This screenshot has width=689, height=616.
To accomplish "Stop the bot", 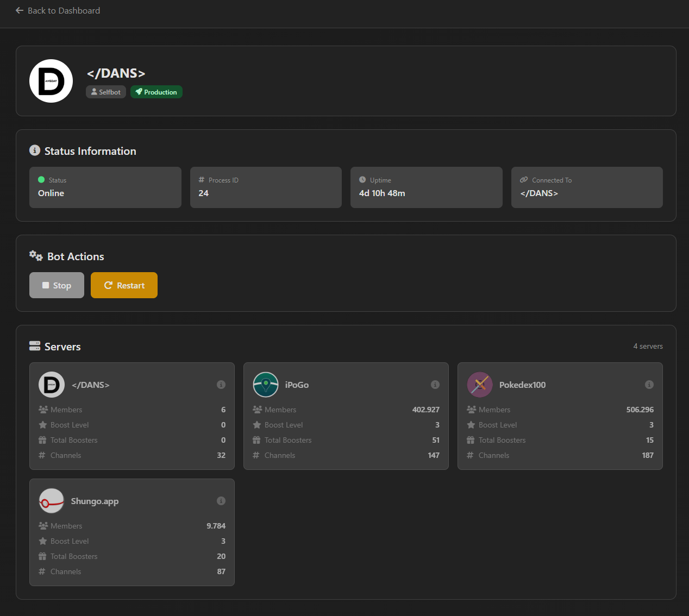I will click(57, 285).
